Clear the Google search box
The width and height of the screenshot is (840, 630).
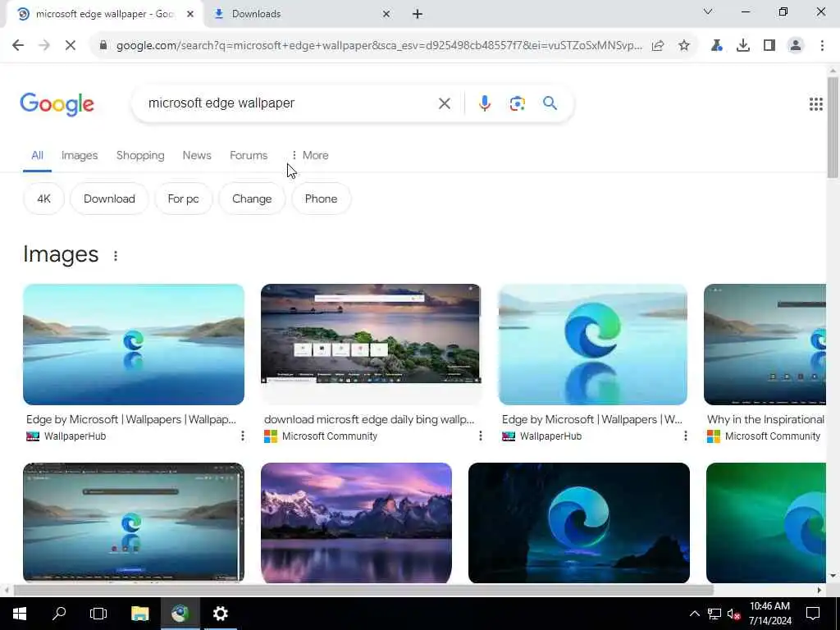pyautogui.click(x=444, y=103)
